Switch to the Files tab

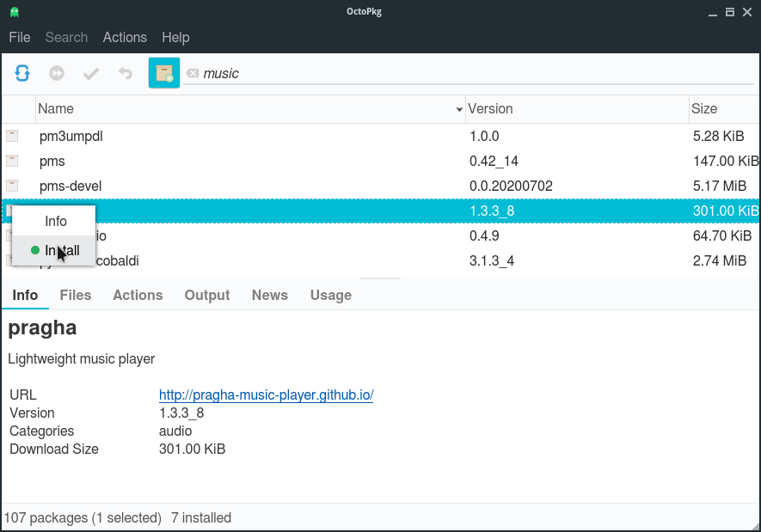click(76, 296)
